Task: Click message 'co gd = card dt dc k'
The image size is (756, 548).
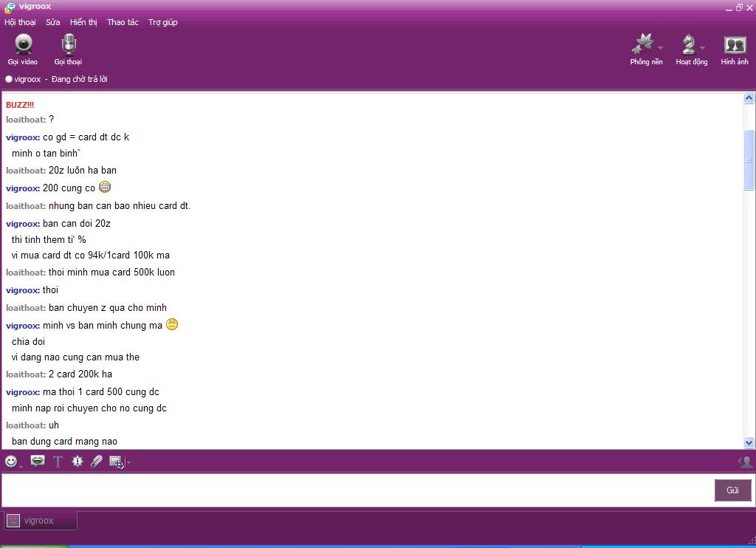Action: pyautogui.click(x=86, y=137)
